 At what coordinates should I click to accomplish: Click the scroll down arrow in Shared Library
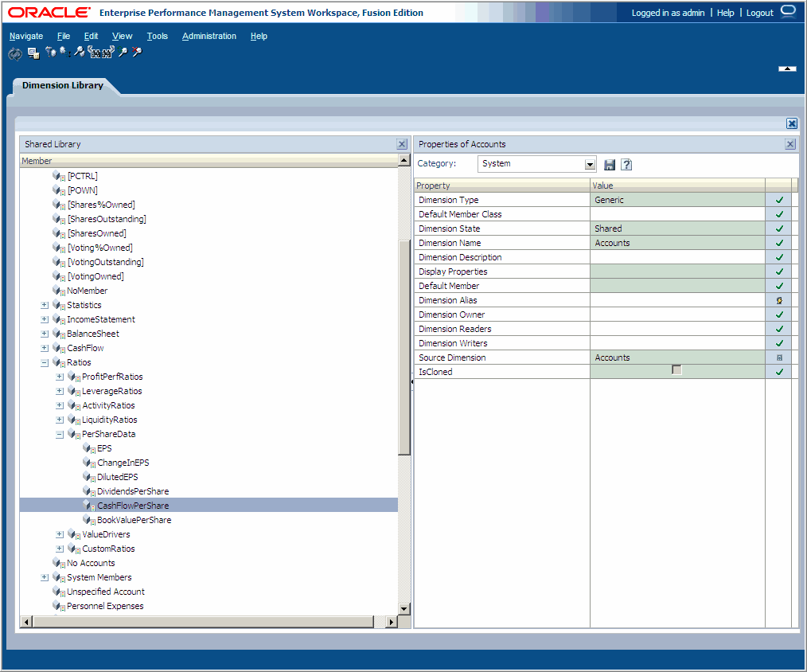coord(404,608)
